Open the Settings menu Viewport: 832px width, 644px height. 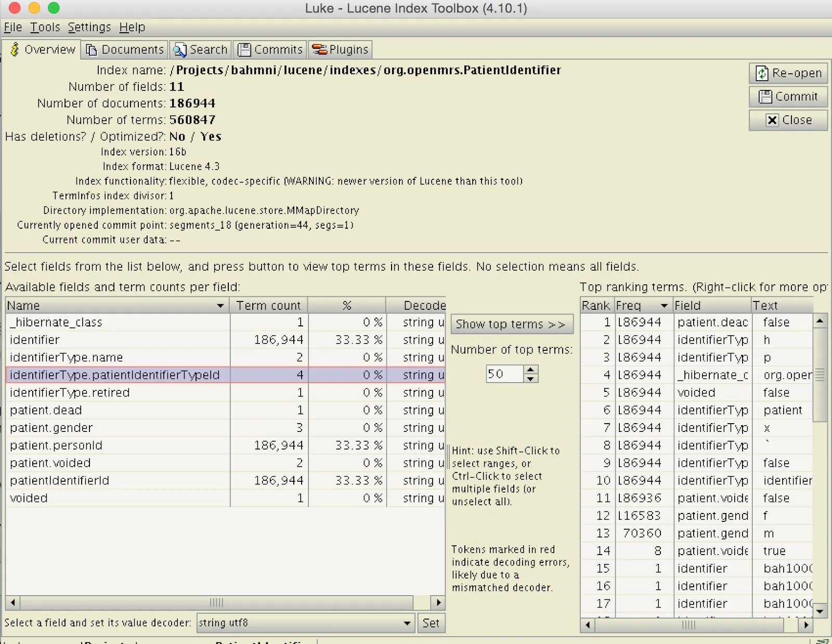(89, 27)
